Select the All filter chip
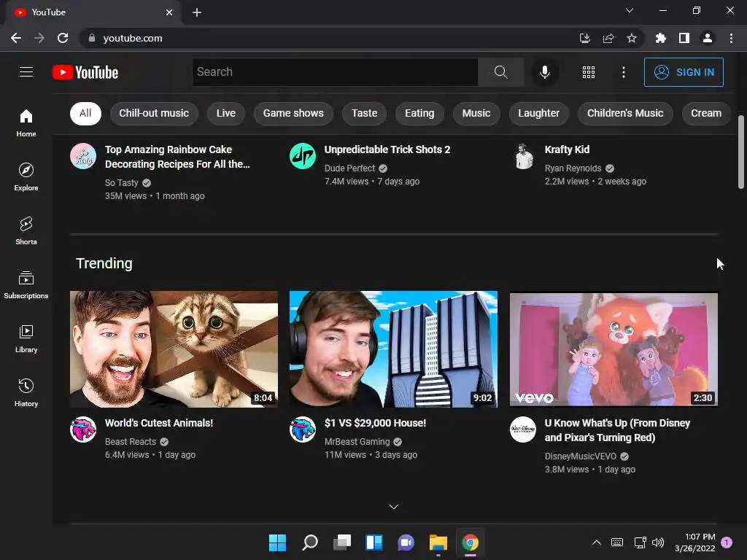747x560 pixels. (85, 113)
